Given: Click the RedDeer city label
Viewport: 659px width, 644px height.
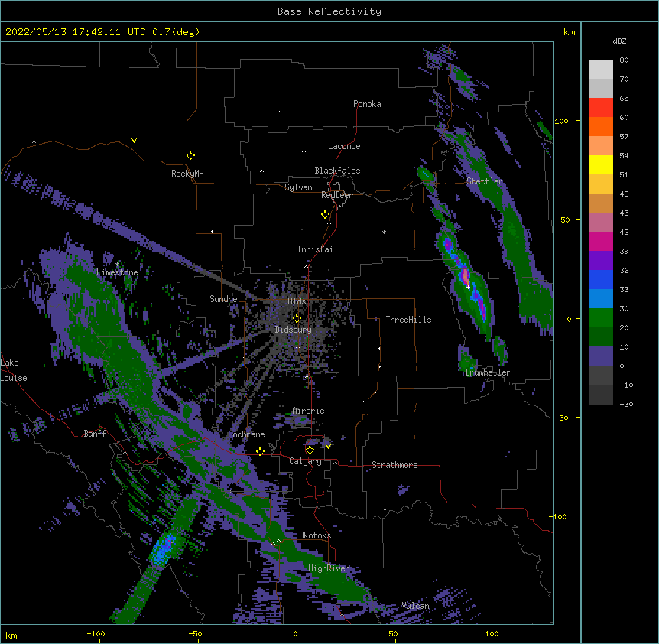Looking at the screenshot, I should [336, 195].
